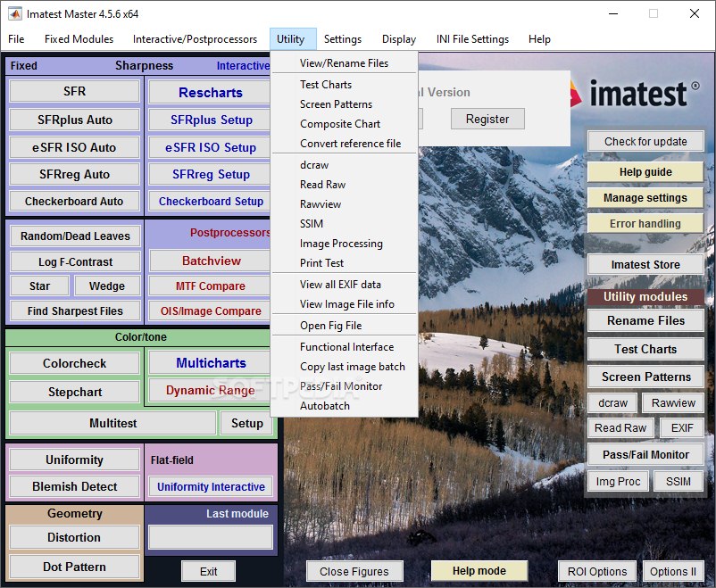Open Rescharts interactive module
This screenshot has width=716, height=588.
coord(210,93)
